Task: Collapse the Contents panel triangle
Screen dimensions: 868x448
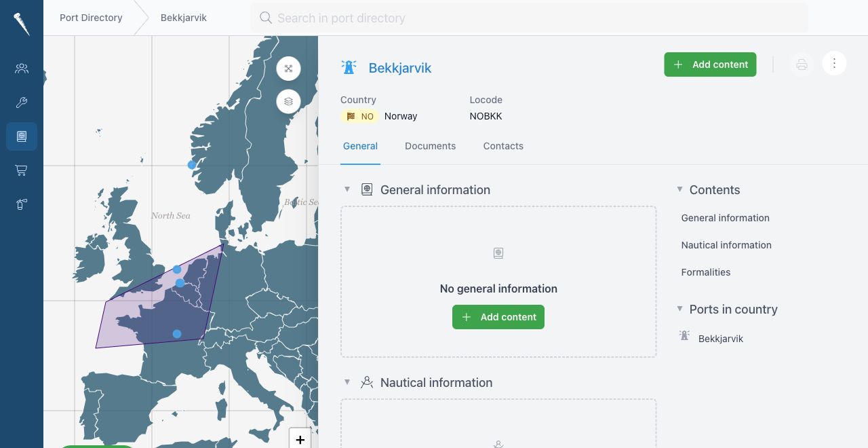Action: pos(679,189)
